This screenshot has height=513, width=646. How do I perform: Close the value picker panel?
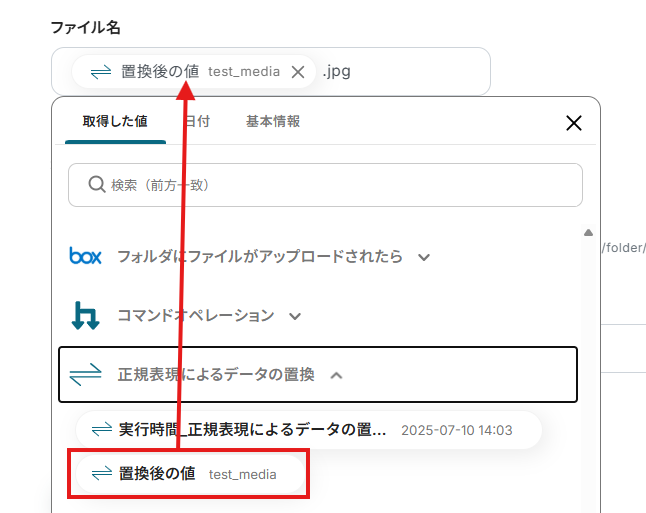(573, 123)
